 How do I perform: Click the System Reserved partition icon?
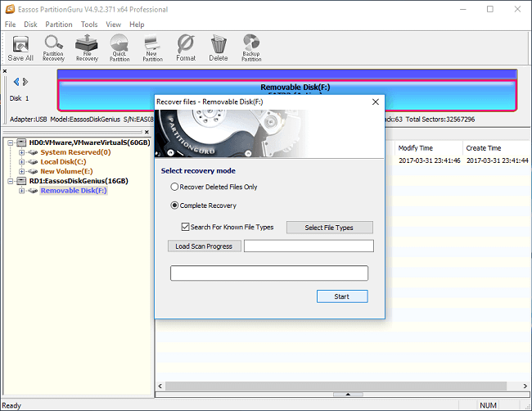coord(33,152)
